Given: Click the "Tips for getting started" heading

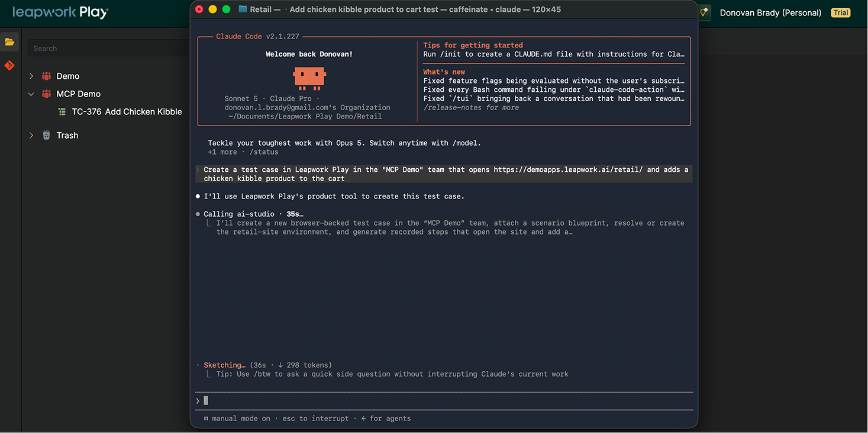Looking at the screenshot, I should coord(473,45).
